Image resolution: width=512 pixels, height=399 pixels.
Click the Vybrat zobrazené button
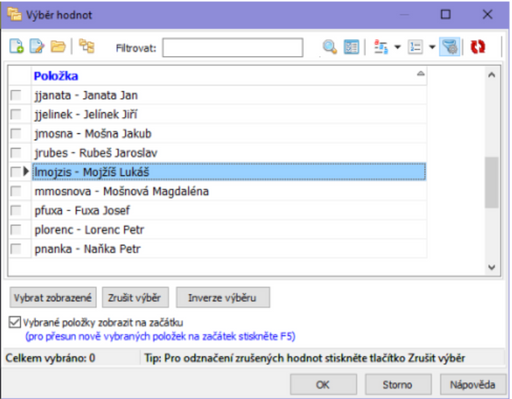[x=53, y=297]
